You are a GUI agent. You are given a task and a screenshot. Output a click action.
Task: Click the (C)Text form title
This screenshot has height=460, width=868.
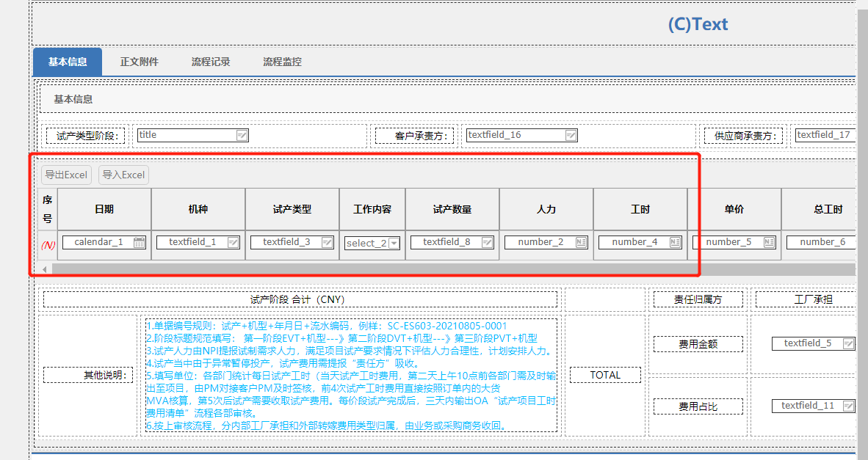[x=698, y=24]
